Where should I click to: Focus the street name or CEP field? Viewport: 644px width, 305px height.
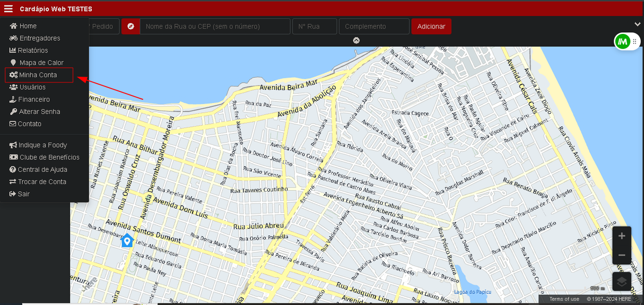tap(215, 26)
